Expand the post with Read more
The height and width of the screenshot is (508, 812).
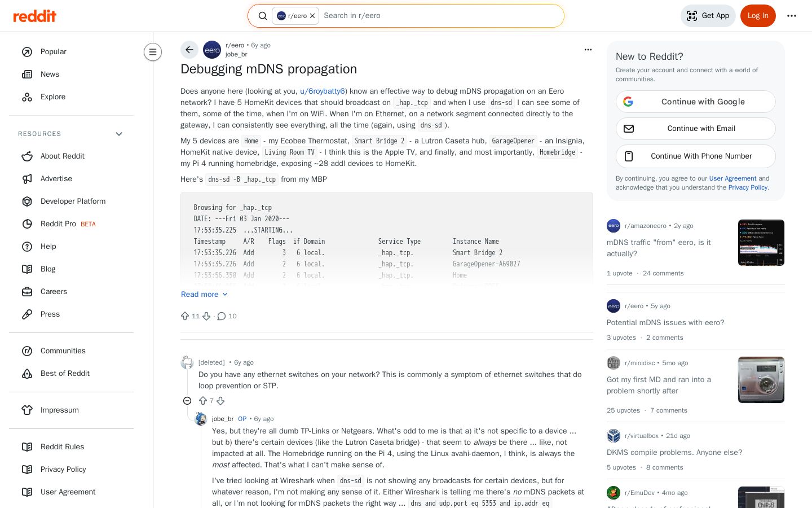click(204, 294)
